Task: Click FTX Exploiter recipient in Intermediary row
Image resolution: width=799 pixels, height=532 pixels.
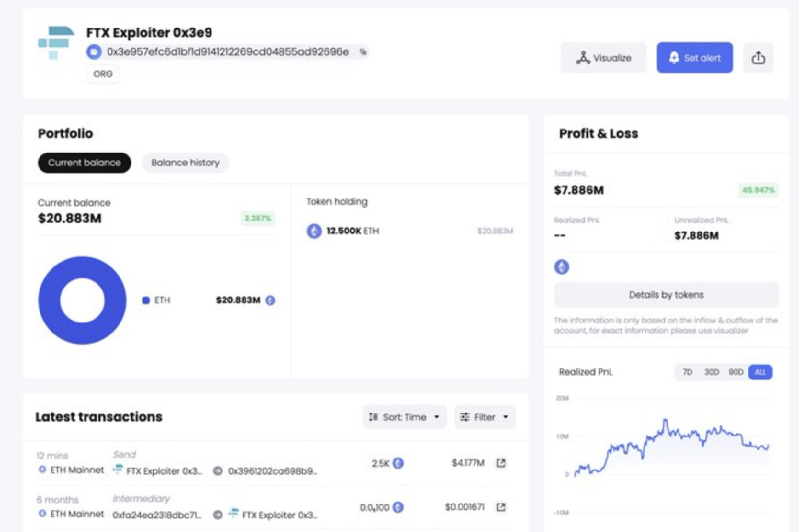Action: click(273, 515)
